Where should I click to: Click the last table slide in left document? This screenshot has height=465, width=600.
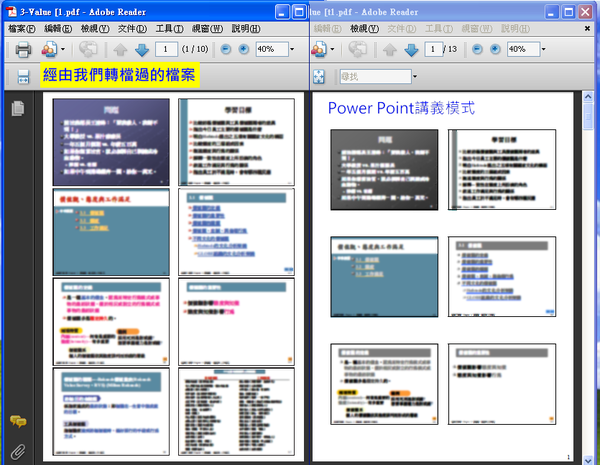click(x=236, y=412)
